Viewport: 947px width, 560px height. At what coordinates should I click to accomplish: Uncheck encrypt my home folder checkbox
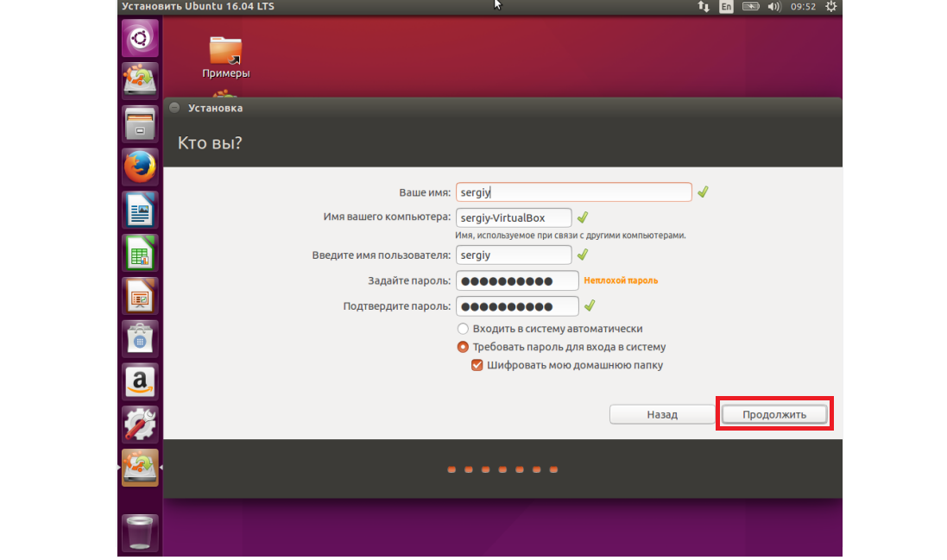pyautogui.click(x=477, y=365)
